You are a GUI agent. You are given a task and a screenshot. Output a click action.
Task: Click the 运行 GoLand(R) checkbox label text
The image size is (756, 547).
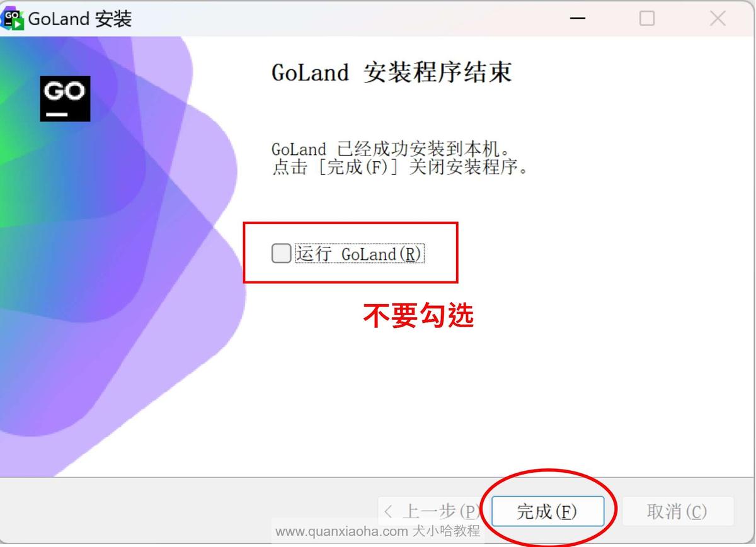pos(360,254)
